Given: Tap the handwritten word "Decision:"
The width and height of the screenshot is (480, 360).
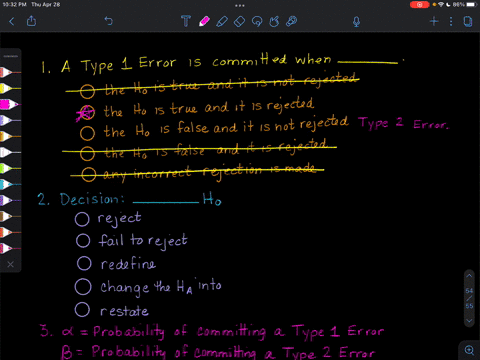Looking at the screenshot, I should [92, 199].
